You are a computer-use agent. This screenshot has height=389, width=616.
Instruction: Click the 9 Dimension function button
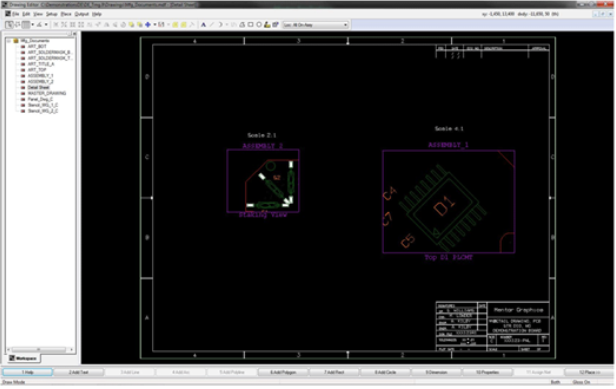(x=436, y=372)
